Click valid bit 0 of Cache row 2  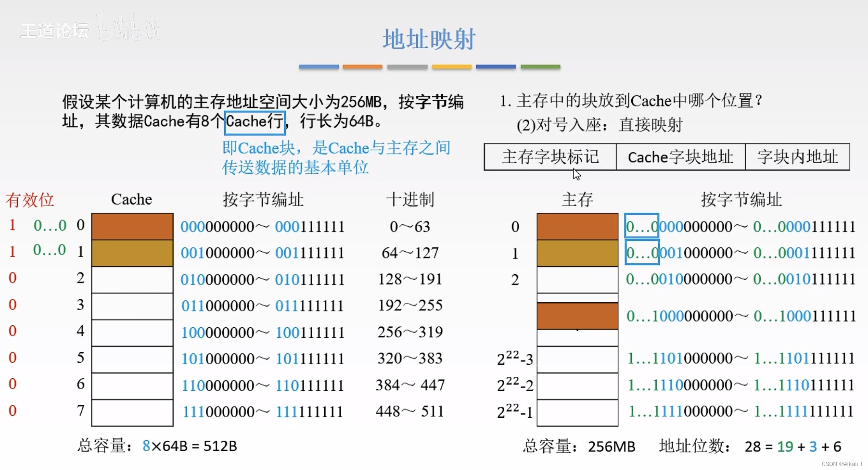(x=12, y=278)
